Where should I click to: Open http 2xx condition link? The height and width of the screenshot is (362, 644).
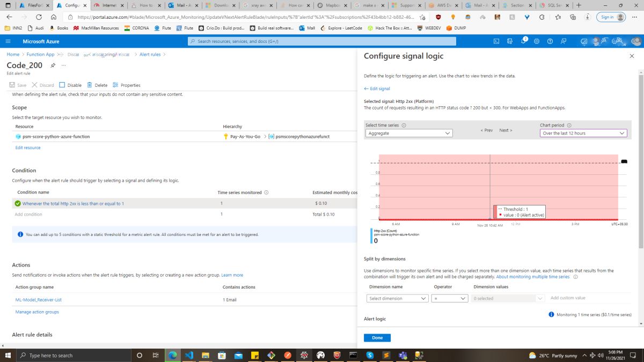coord(73,204)
